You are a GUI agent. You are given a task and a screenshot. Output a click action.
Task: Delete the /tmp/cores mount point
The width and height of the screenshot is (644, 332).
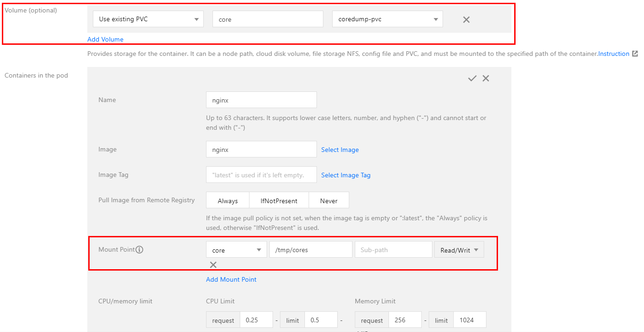tap(213, 265)
